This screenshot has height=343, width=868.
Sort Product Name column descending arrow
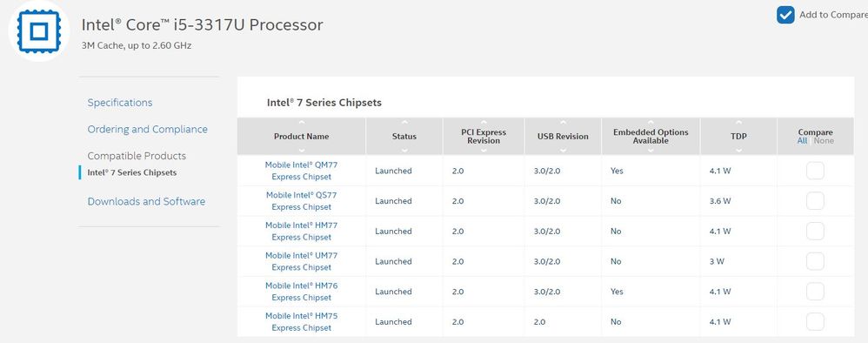click(x=301, y=150)
